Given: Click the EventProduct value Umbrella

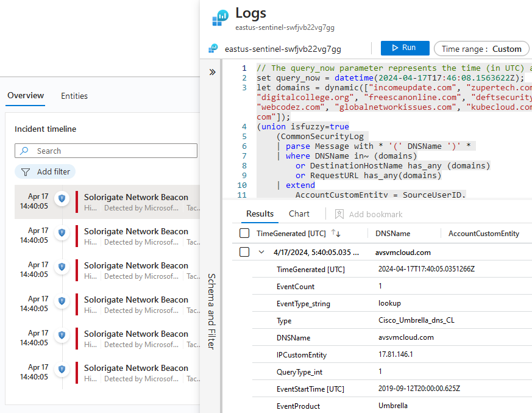Looking at the screenshot, I should 393,406.
